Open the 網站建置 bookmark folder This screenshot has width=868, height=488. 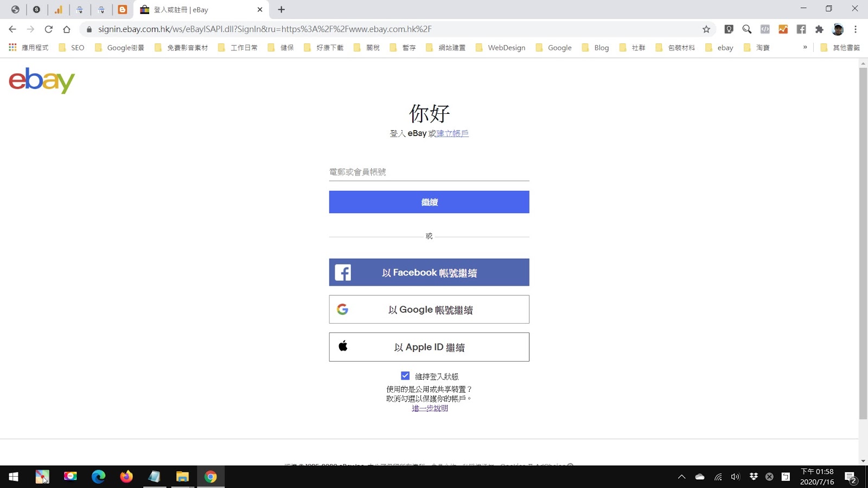point(446,48)
